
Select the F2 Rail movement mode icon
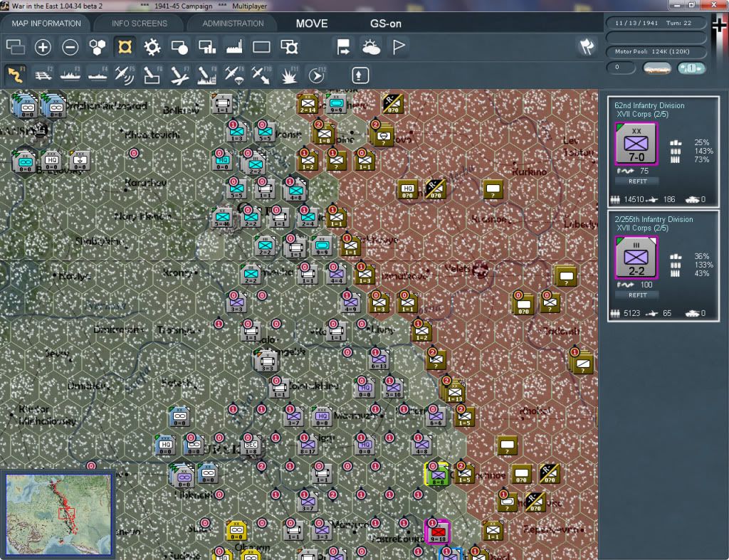(x=43, y=75)
